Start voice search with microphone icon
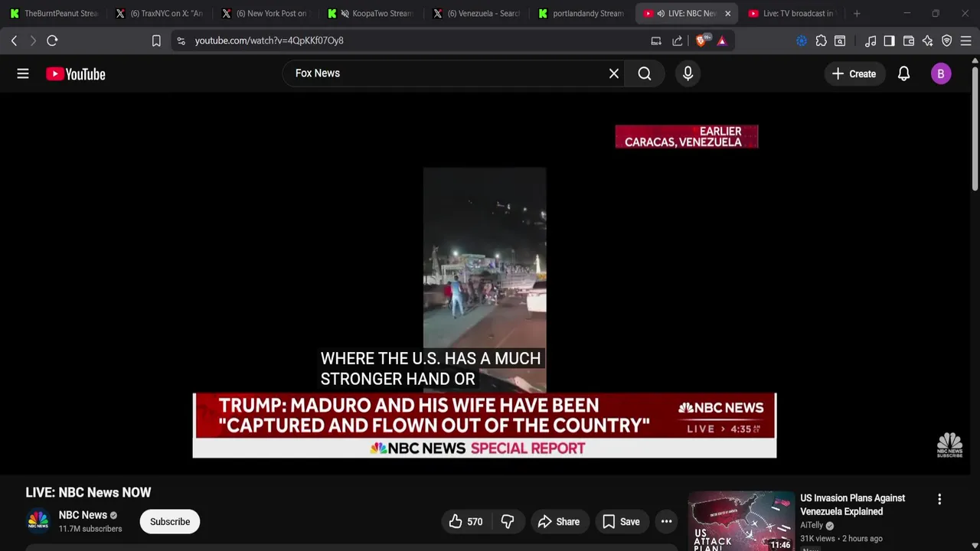Viewport: 980px width, 551px height. pos(688,73)
